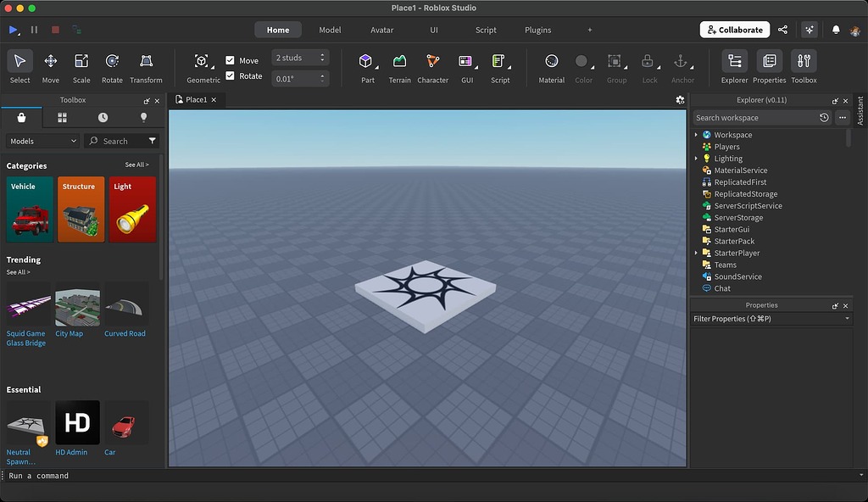
Task: Click the Collaborate button
Action: tap(734, 29)
